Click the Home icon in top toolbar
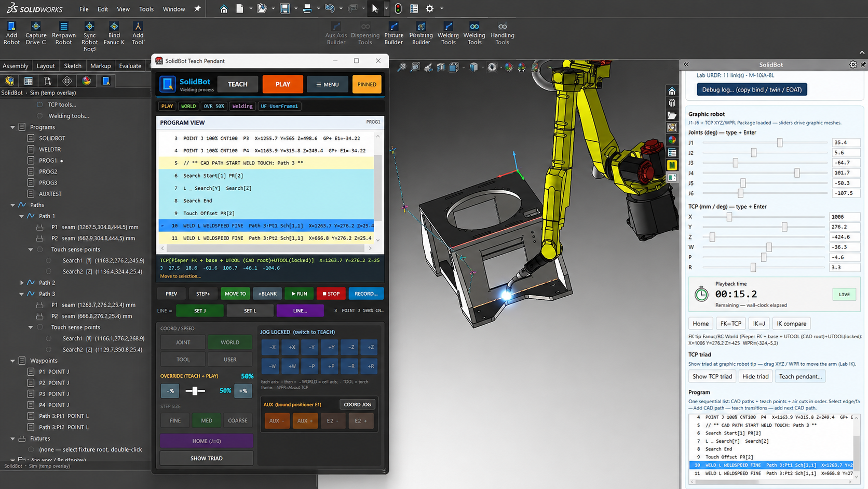 pyautogui.click(x=224, y=9)
